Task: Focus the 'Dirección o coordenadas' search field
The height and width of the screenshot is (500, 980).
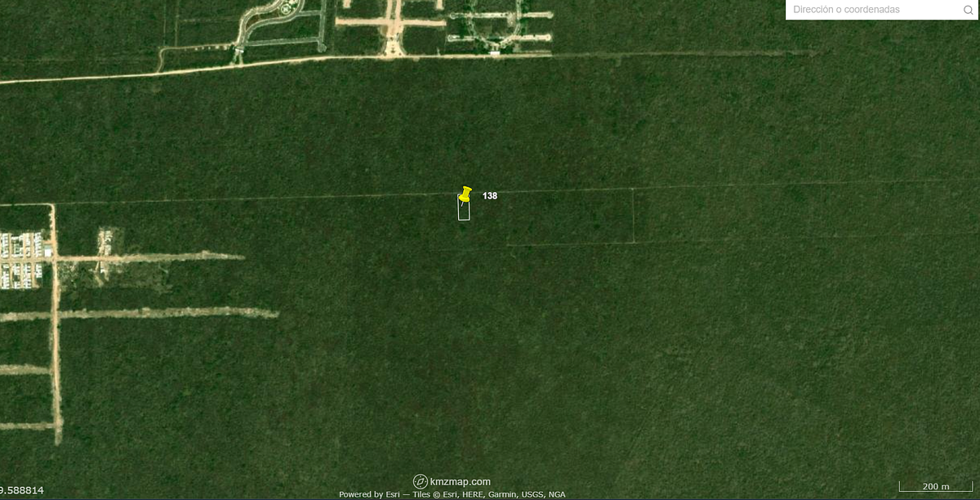Action: [x=870, y=10]
